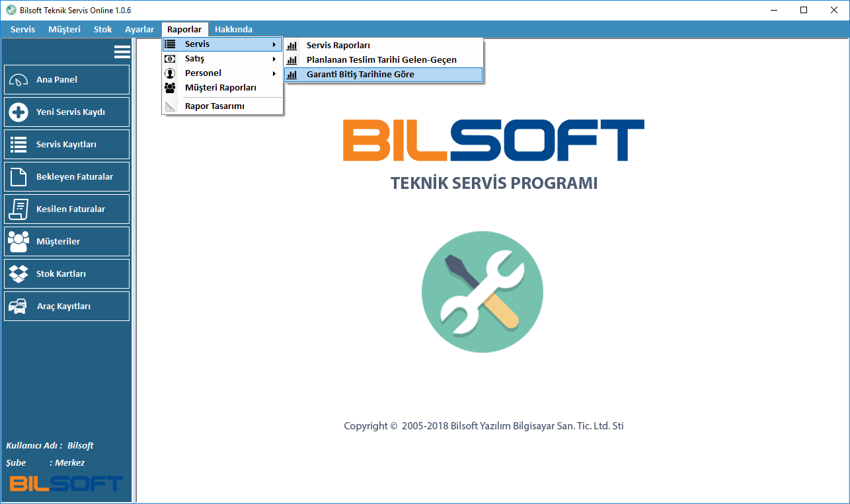Click the money icon beside Satış
Screen dimensions: 850x504
click(x=170, y=59)
